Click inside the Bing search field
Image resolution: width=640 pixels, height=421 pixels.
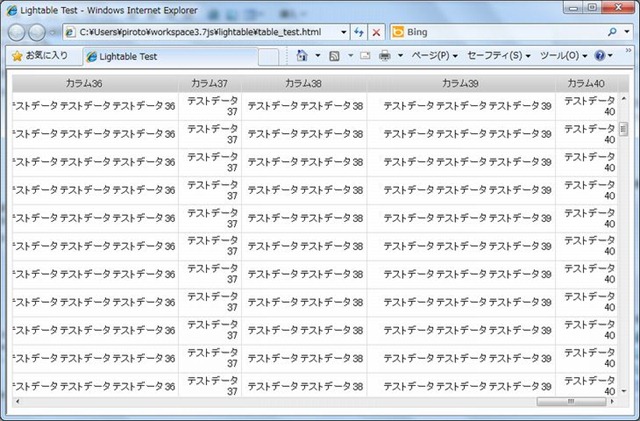pyautogui.click(x=500, y=32)
